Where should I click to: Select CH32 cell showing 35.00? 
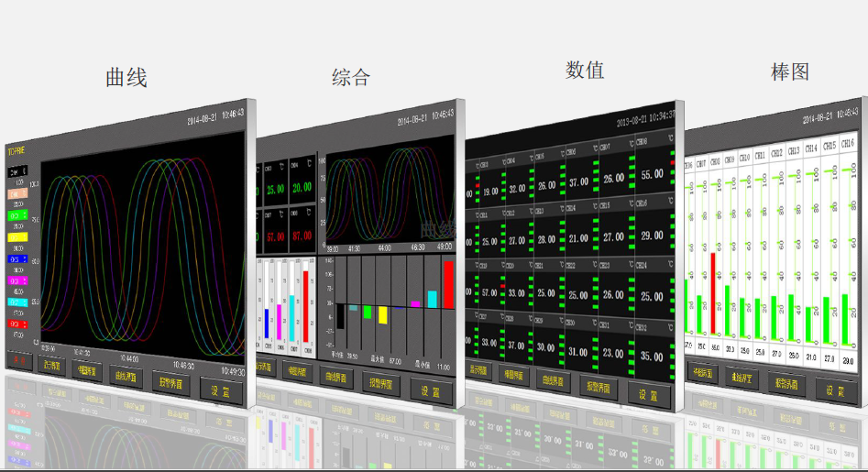coord(652,356)
